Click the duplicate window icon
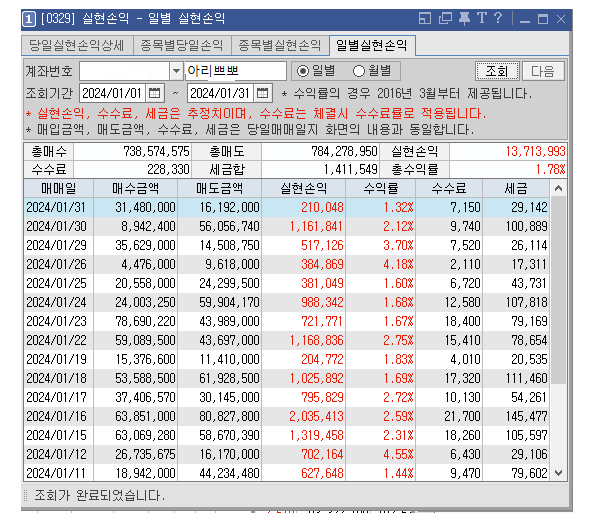 pyautogui.click(x=445, y=18)
